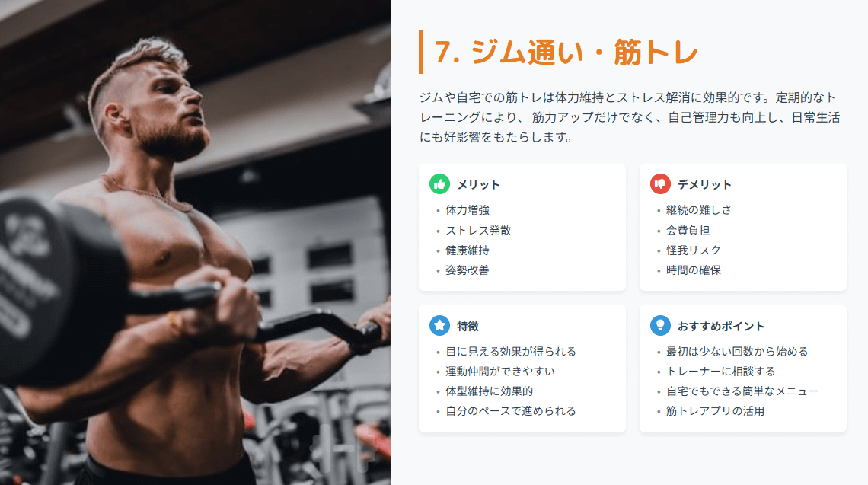Click the gym workout photo
Screen dimensions: 868x485
click(196, 242)
